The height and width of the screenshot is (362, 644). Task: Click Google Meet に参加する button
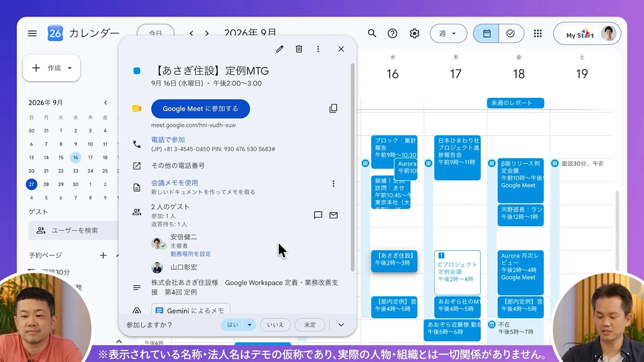tap(200, 109)
